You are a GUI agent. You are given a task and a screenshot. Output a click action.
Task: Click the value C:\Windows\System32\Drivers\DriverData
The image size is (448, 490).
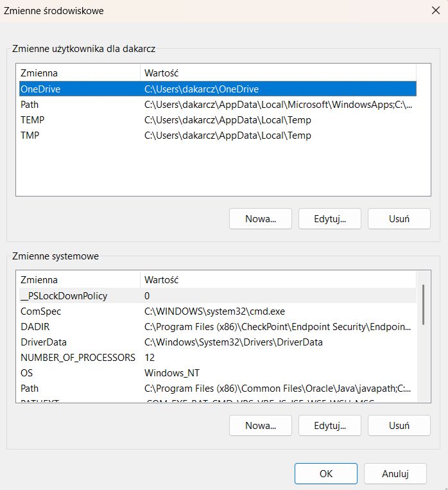pos(234,342)
